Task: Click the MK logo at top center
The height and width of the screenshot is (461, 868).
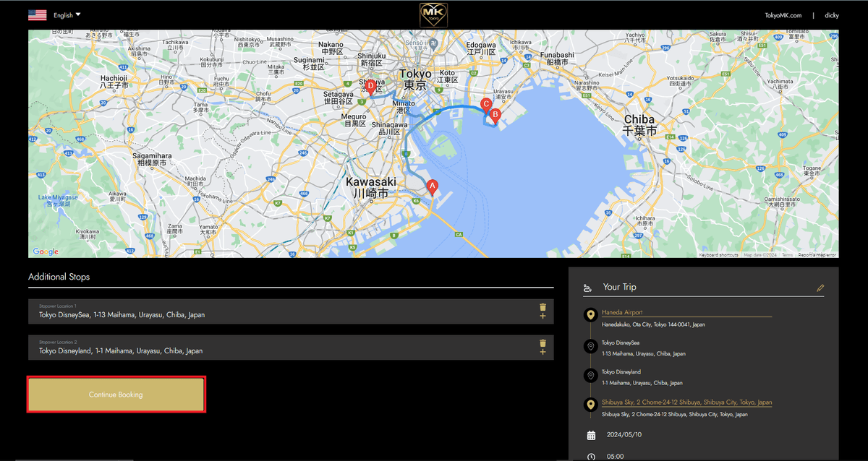Action: pos(434,14)
